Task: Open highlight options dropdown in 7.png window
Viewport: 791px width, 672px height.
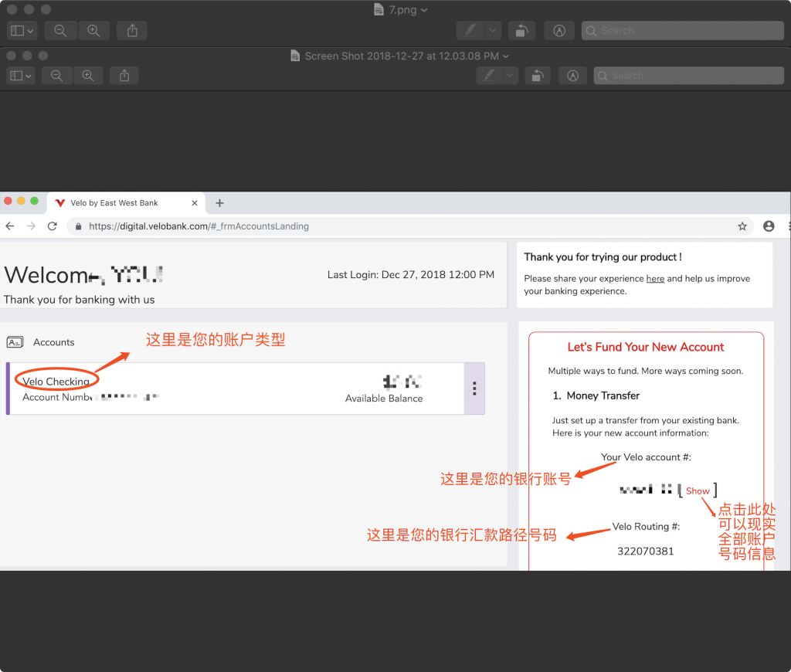Action: (493, 31)
